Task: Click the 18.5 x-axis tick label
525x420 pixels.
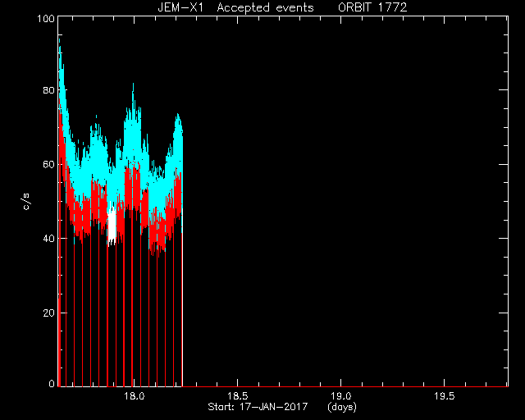Action: pos(237,396)
